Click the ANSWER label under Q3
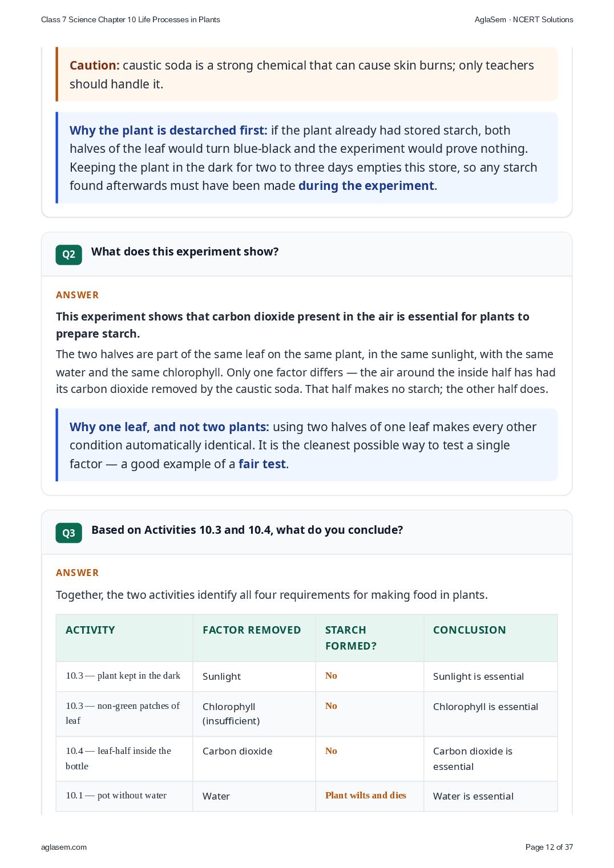The image size is (614, 868). coord(78,573)
